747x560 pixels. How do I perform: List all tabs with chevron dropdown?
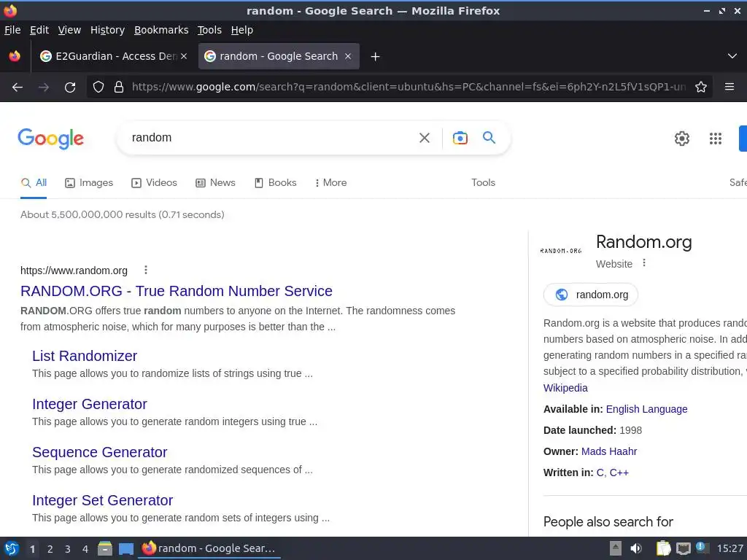[732, 56]
